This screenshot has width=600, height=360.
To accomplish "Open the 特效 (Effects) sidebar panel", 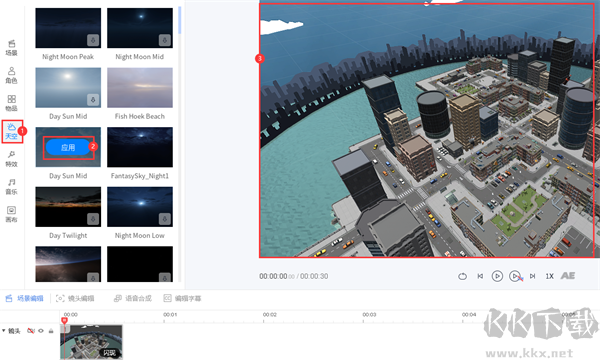I will coord(11,159).
